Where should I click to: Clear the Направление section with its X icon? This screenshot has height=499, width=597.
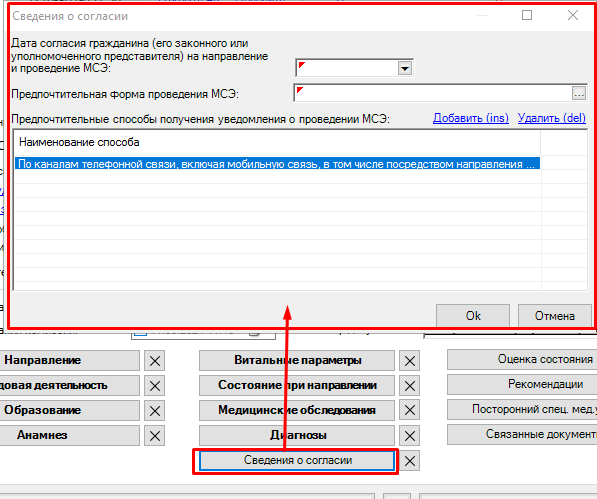pyautogui.click(x=155, y=360)
